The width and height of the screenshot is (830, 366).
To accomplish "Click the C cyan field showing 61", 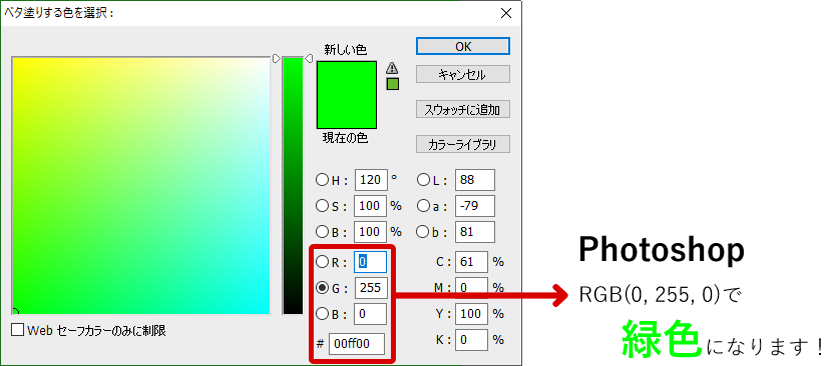I will pyautogui.click(x=471, y=262).
